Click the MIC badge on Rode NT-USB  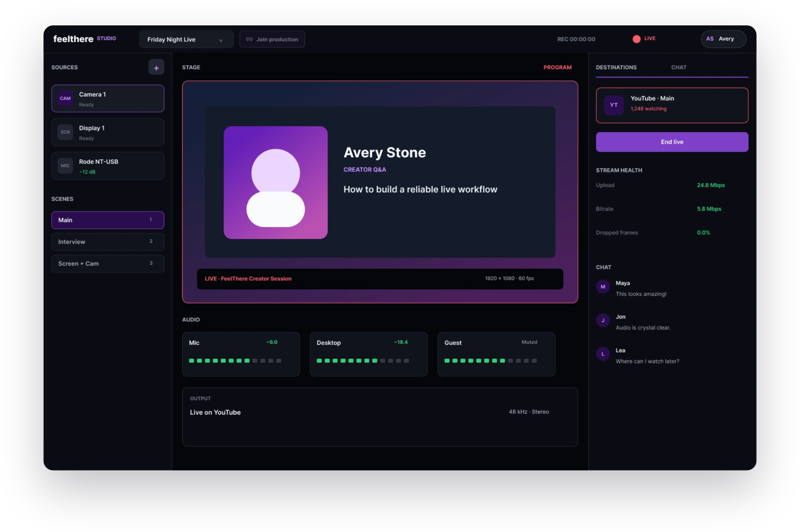(x=65, y=165)
